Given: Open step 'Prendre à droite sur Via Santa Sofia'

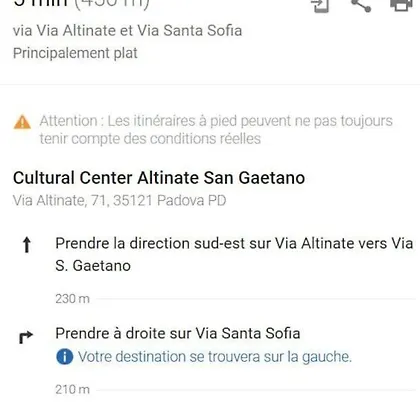Looking at the screenshot, I should 178,333.
